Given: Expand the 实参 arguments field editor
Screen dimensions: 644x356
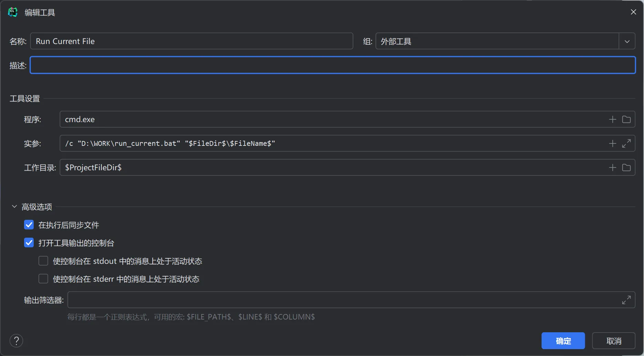Looking at the screenshot, I should pos(626,143).
